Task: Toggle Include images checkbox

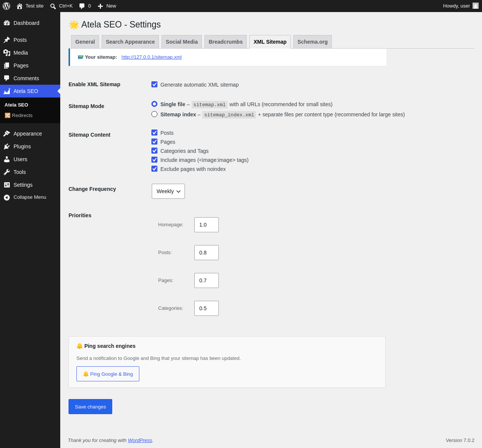Action: point(154,160)
